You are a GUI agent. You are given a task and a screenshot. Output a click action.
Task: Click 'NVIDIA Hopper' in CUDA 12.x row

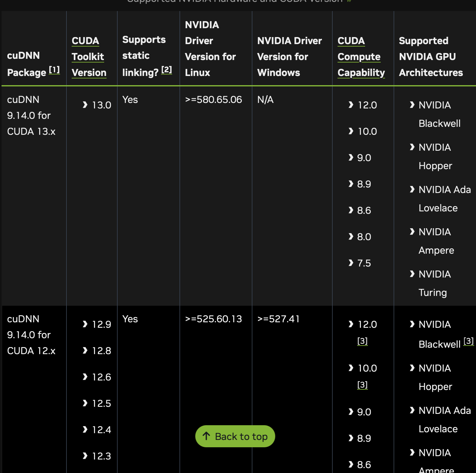[435, 377]
